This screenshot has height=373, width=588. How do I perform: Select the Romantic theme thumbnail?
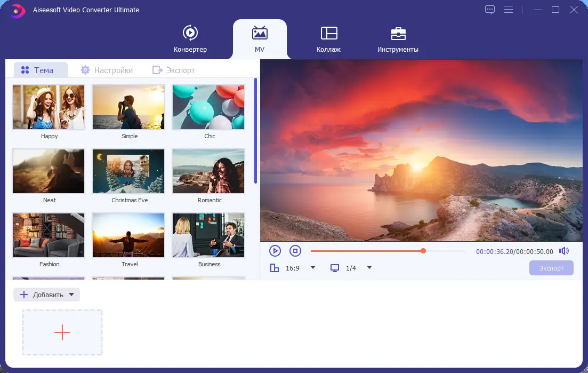(208, 171)
